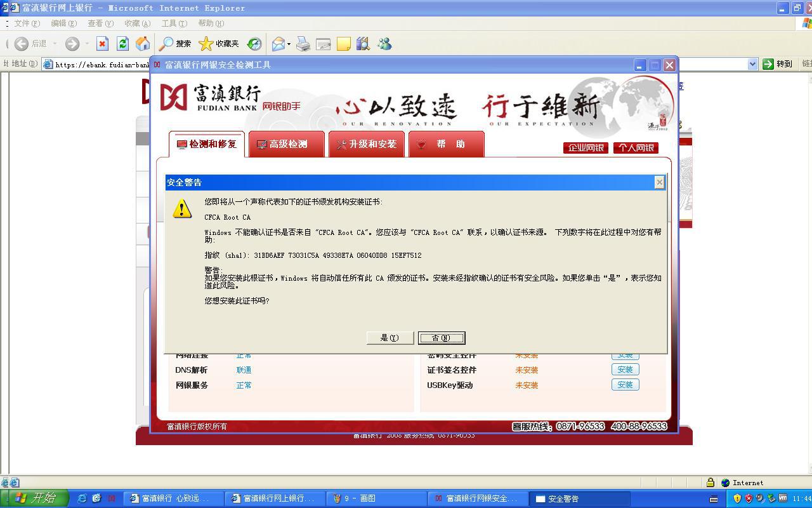Switch to the 升级和安装 tab
The width and height of the screenshot is (812, 508).
click(367, 145)
